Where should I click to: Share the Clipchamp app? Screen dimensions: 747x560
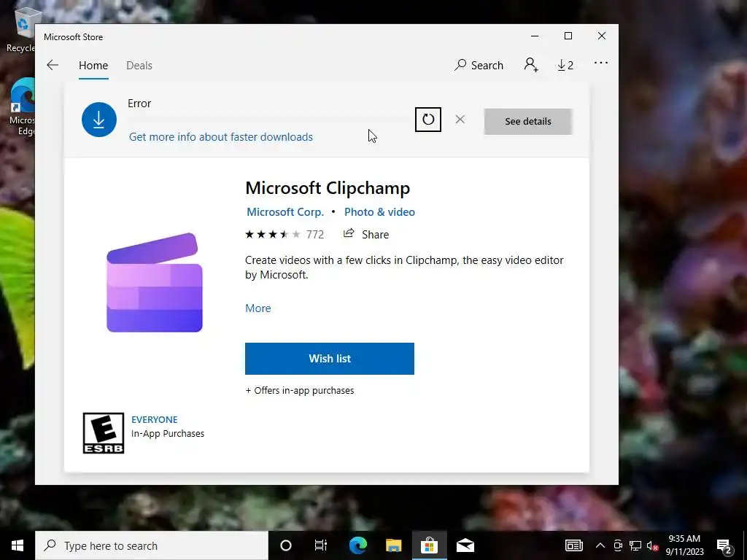[x=366, y=234]
